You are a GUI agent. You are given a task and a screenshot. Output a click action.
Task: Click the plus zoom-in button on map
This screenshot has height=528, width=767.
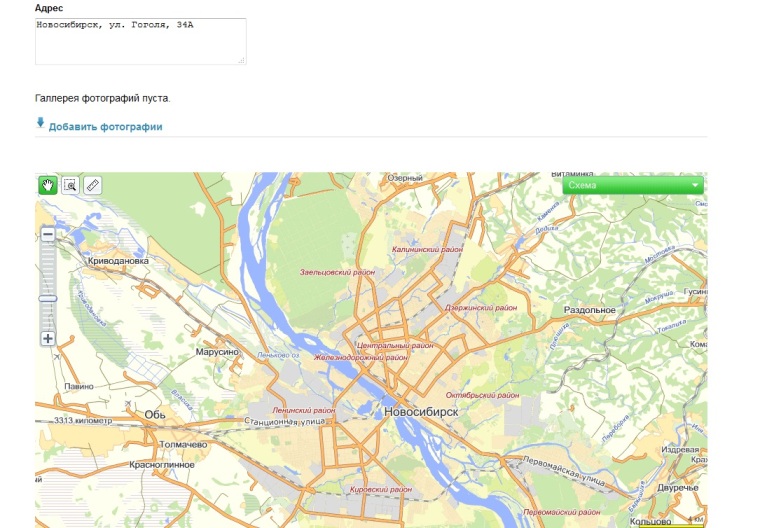48,338
